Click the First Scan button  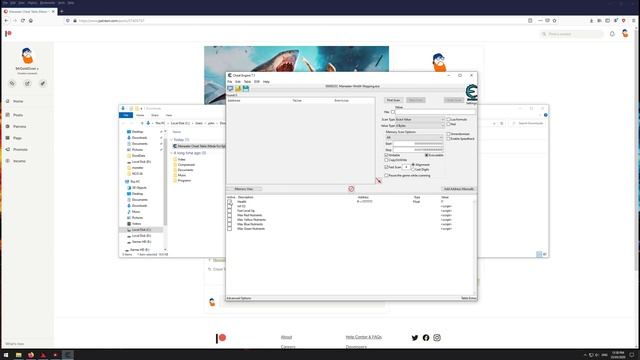(x=393, y=100)
